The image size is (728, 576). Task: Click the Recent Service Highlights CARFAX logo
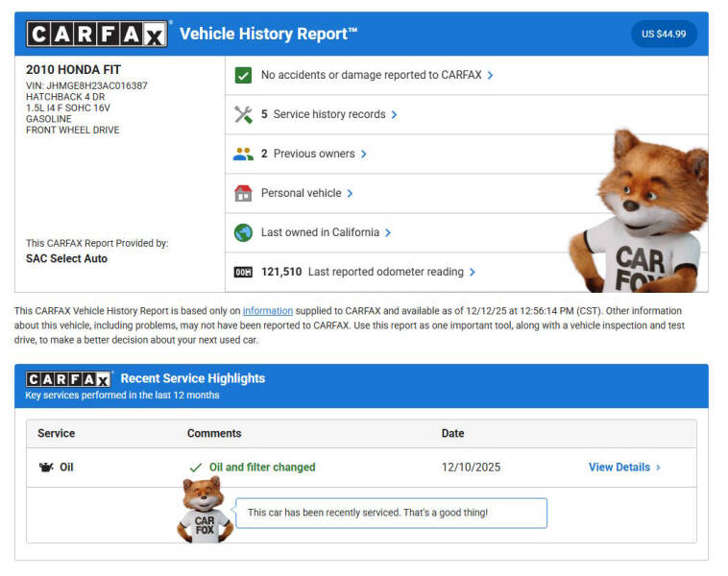point(68,379)
